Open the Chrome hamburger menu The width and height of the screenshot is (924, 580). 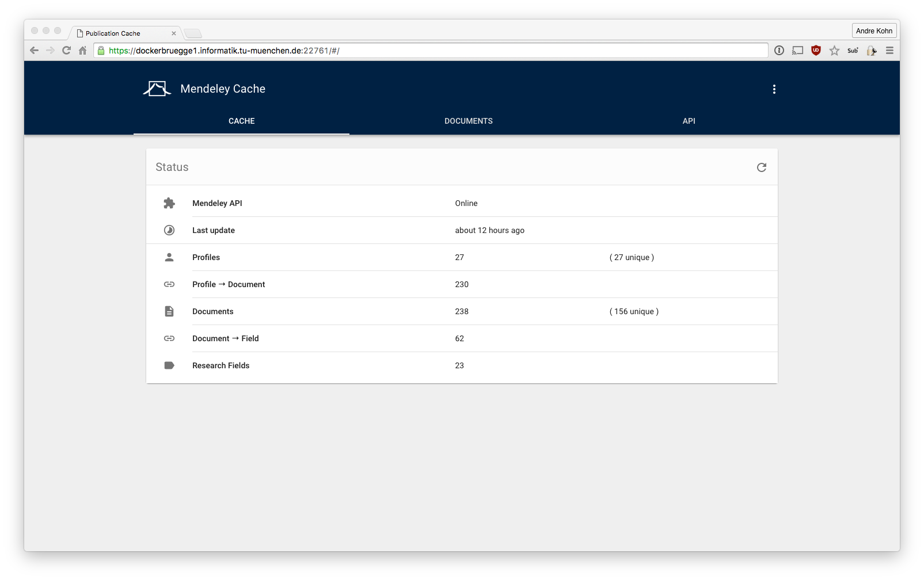click(x=889, y=51)
